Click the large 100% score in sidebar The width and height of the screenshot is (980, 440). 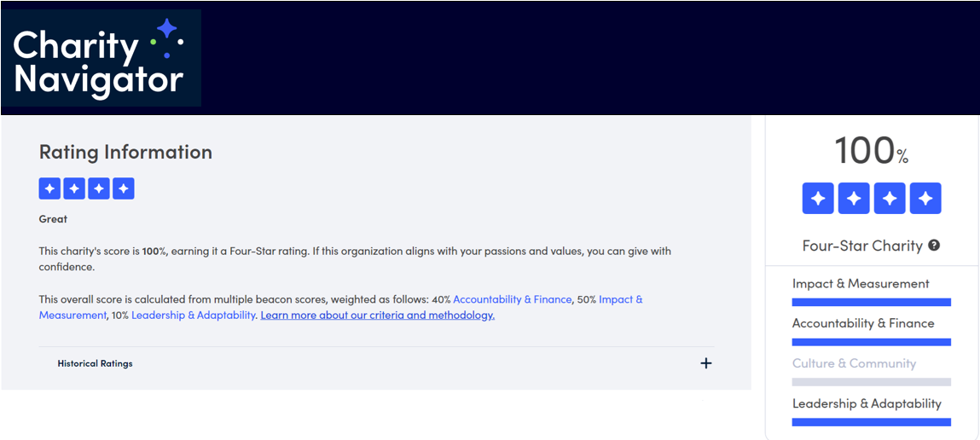(x=871, y=150)
